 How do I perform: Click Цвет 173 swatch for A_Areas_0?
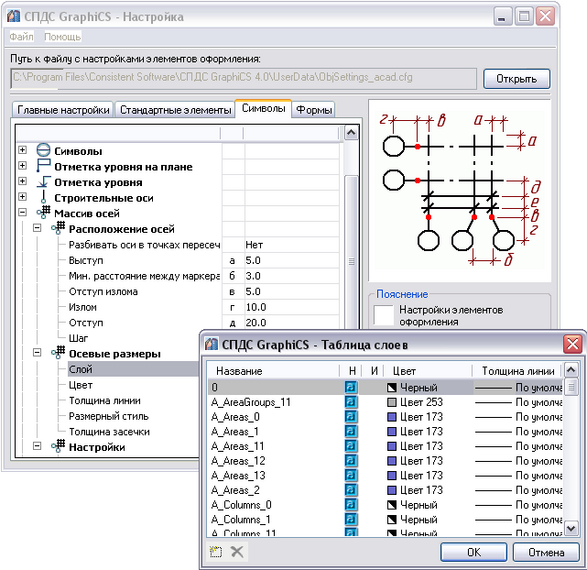pos(391,417)
